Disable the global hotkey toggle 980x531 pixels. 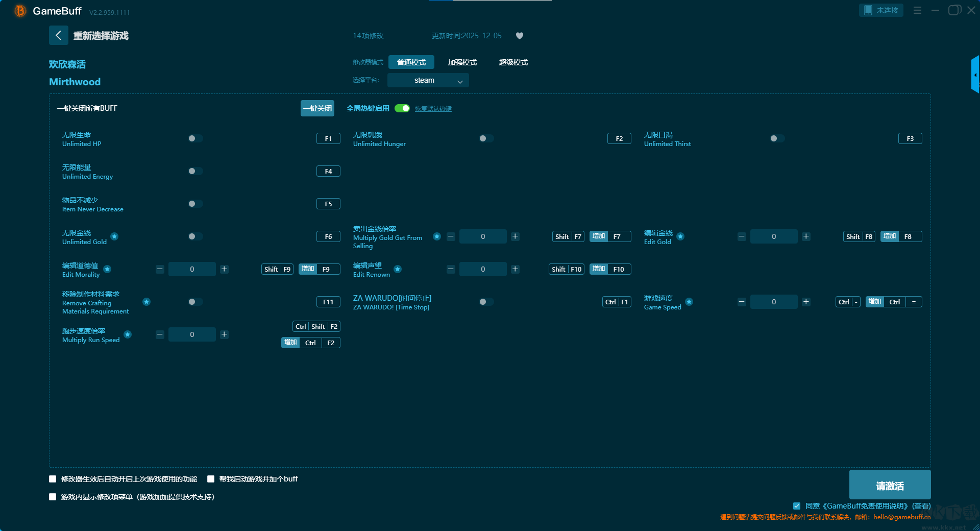[402, 108]
